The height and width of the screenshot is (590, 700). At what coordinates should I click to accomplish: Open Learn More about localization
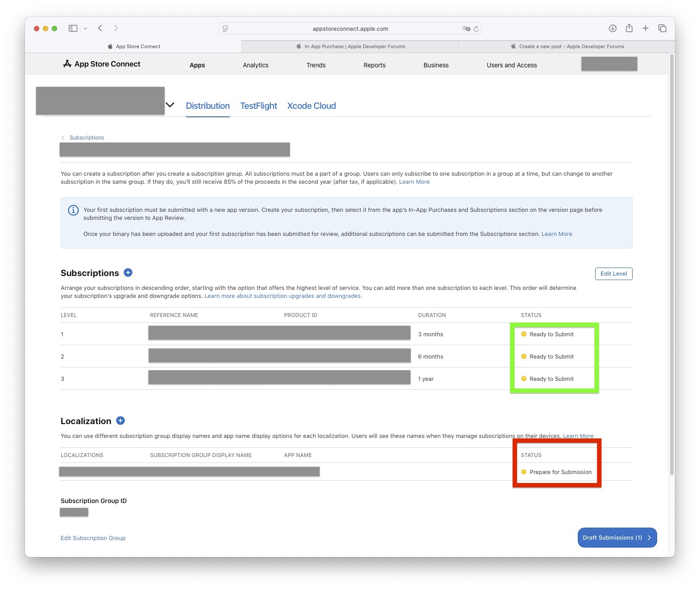(x=578, y=436)
